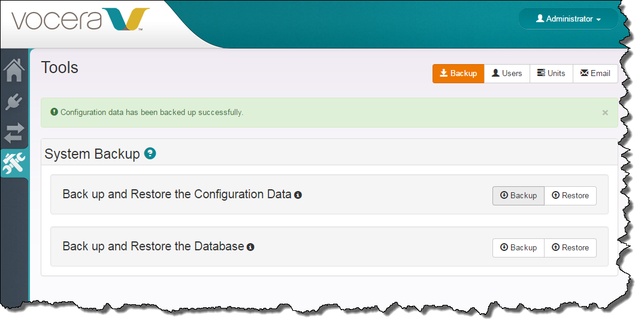Open the Administrator dropdown menu
This screenshot has width=644, height=327.
569,19
